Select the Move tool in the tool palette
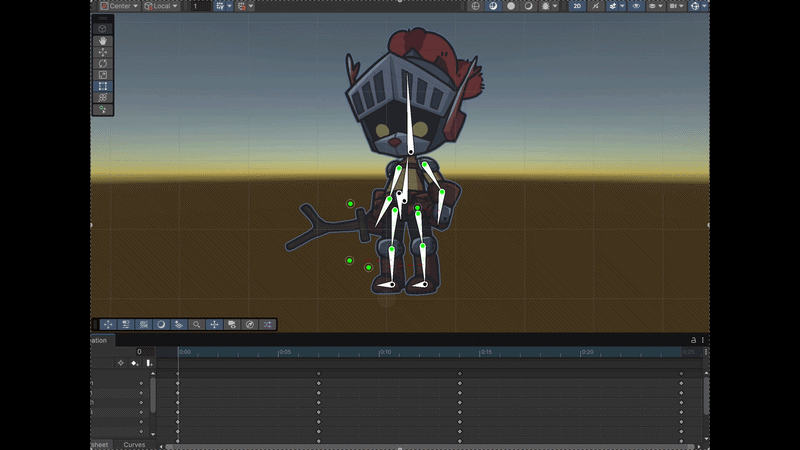800x450 pixels. click(103, 52)
